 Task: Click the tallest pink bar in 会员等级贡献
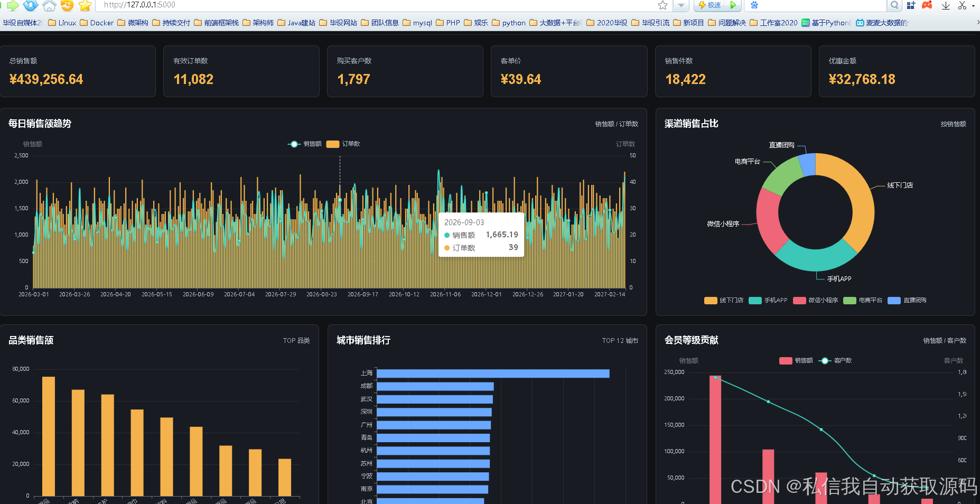tap(715, 440)
